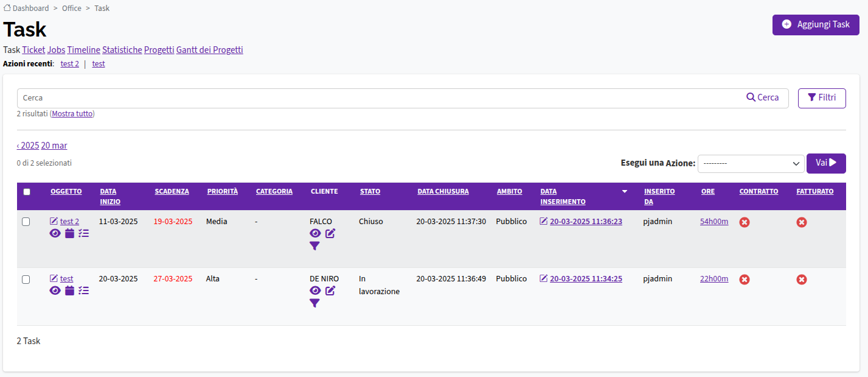The height and width of the screenshot is (377, 868).
Task: Click the edit icon beside 20-03-2025 11:34:25
Action: 544,278
